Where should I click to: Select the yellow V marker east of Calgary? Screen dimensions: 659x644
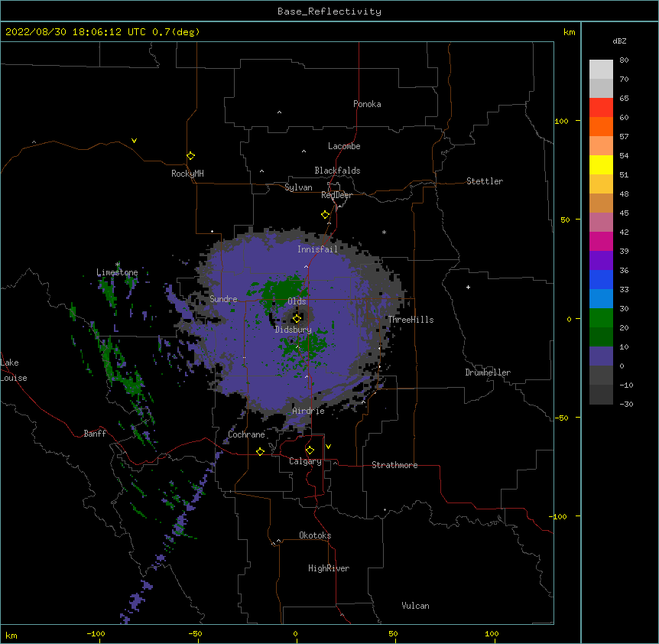click(x=328, y=447)
